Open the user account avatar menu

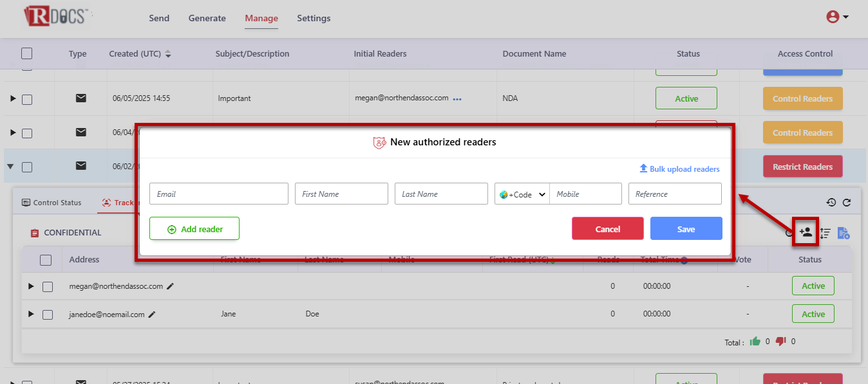836,17
